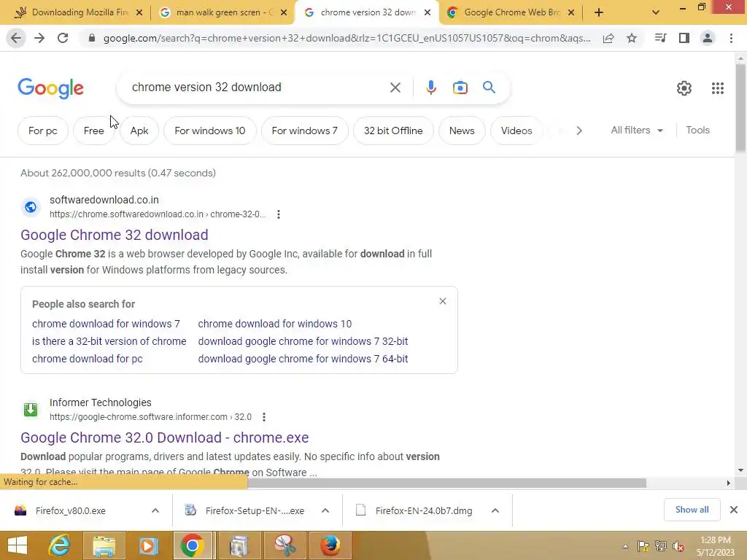Go back using browser back arrow
Image resolution: width=747 pixels, height=560 pixels.
pyautogui.click(x=16, y=38)
